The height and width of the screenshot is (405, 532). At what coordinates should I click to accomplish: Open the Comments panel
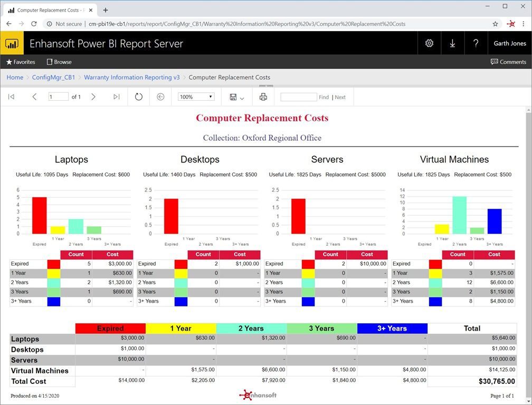[508, 62]
